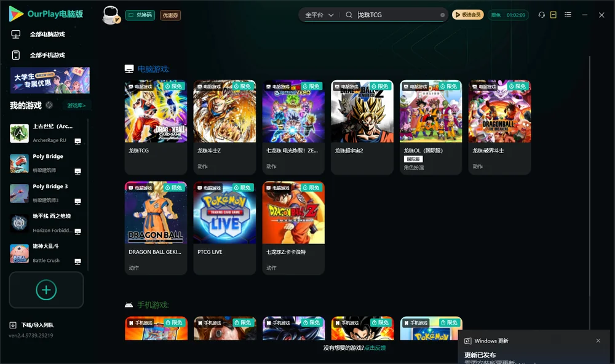Viewport: 615px width, 364px height.
Task: Click PC icon on ArcheRage RU row
Action: (x=77, y=141)
